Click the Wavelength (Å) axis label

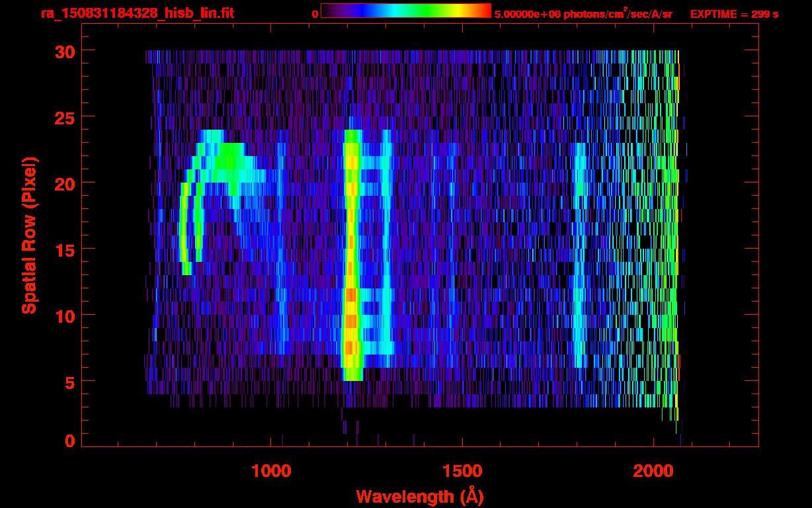[421, 496]
